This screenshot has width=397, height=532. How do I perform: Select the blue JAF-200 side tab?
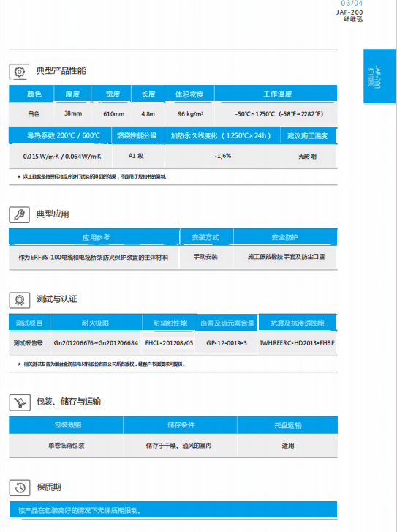click(x=379, y=76)
